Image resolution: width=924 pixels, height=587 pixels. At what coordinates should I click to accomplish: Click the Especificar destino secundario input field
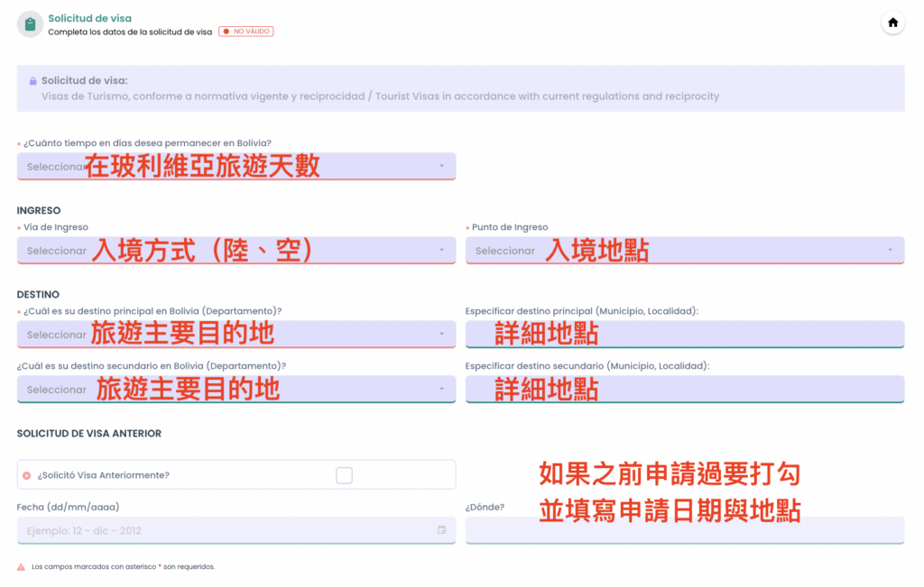click(685, 390)
